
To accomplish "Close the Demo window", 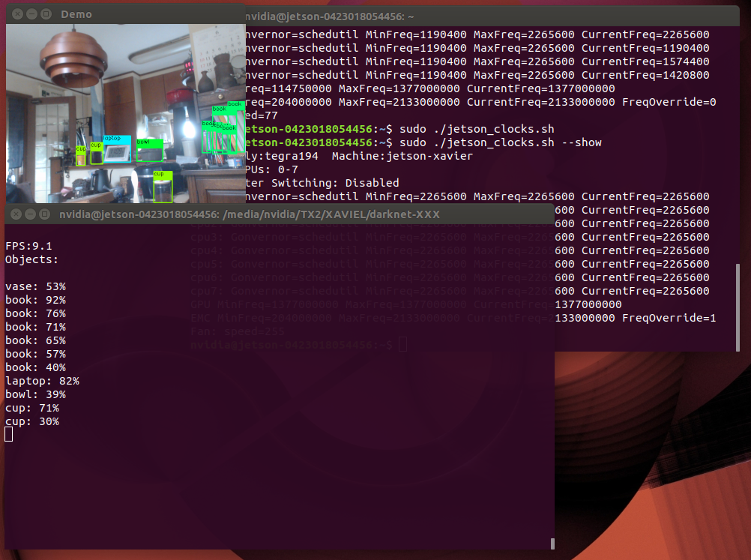I will coord(17,14).
